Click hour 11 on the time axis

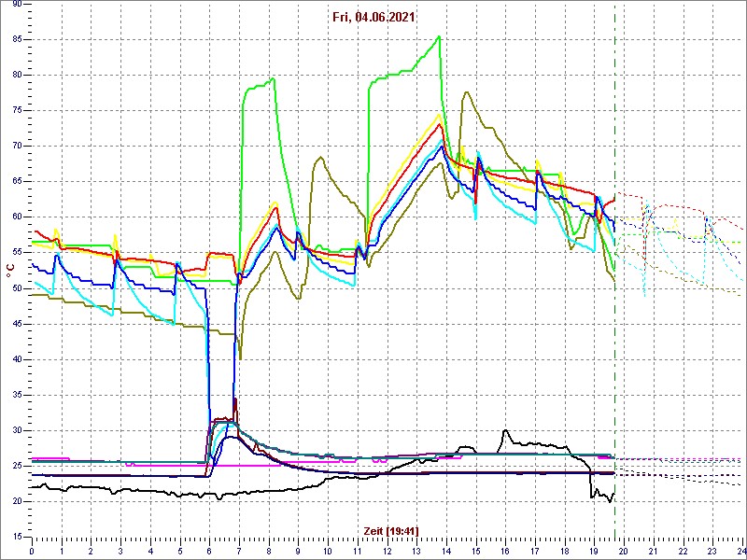click(358, 551)
